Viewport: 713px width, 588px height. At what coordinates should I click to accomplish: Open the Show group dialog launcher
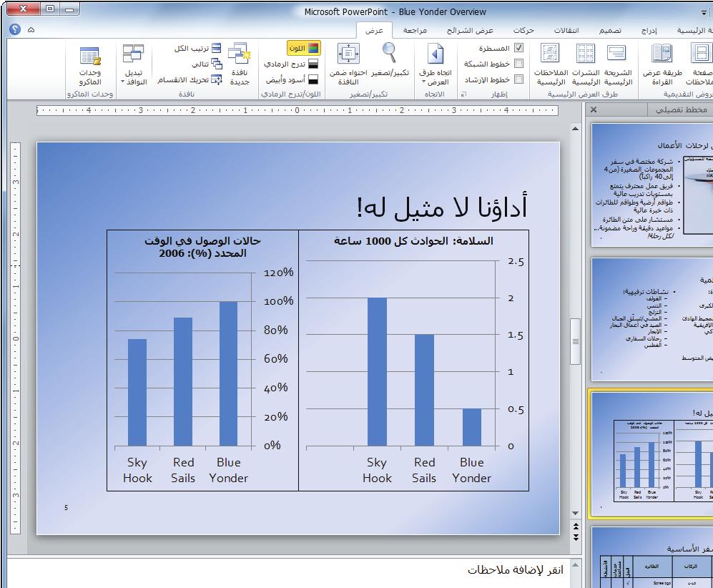pyautogui.click(x=463, y=94)
